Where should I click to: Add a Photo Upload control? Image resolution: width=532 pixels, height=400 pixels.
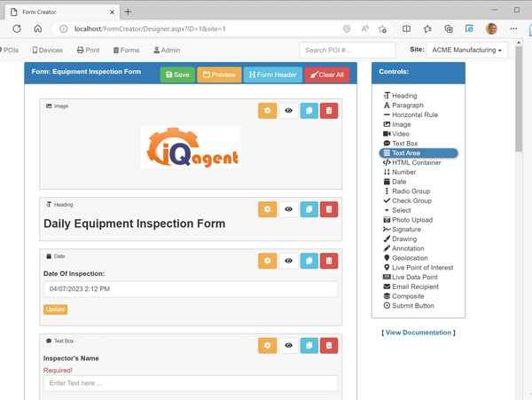click(x=408, y=220)
